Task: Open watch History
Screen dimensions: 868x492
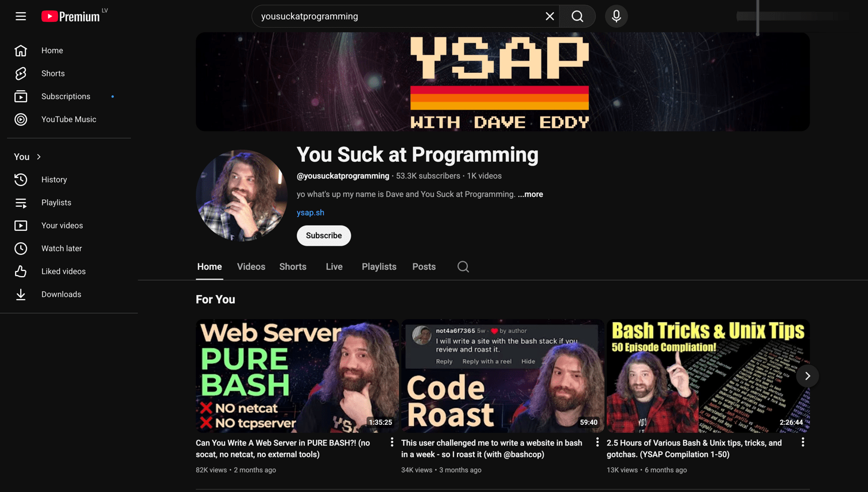Action: (x=69, y=180)
